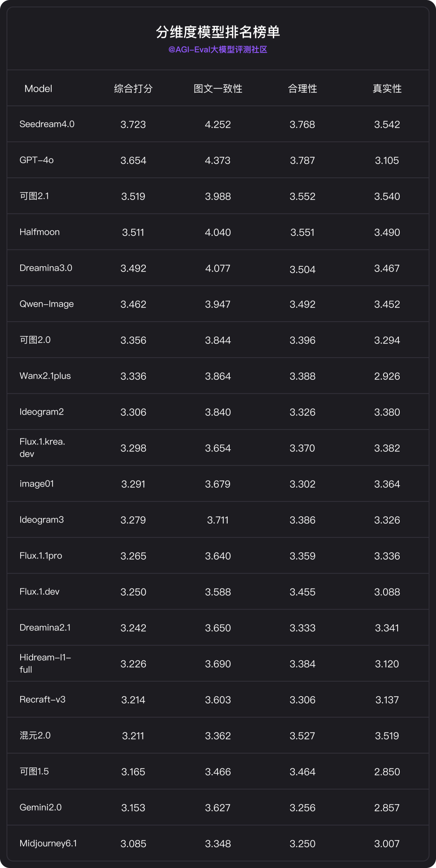Click the Seedream4.0 model name
The height and width of the screenshot is (868, 436).
pos(47,124)
